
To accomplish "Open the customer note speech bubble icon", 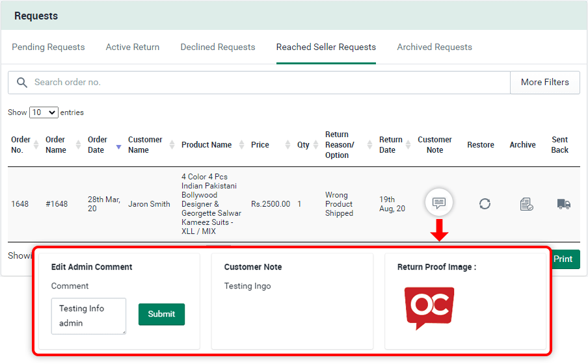I will (439, 203).
